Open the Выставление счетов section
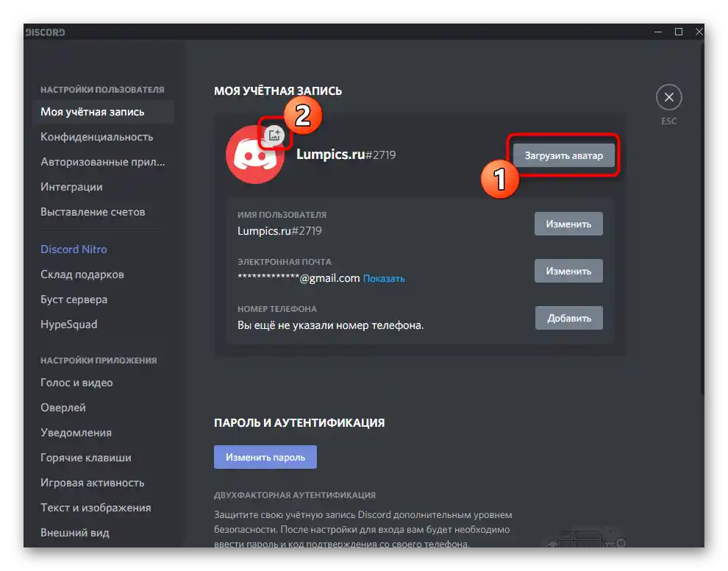Image resolution: width=728 pixels, height=571 pixels. point(103,213)
